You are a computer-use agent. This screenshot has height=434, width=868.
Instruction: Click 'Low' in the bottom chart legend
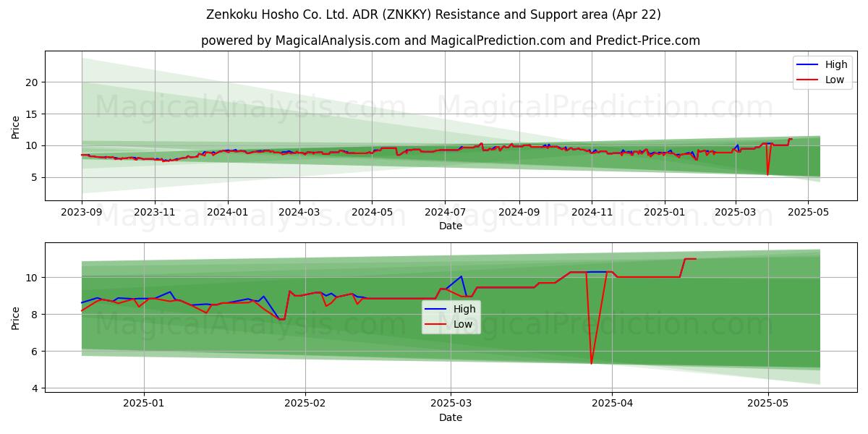pyautogui.click(x=463, y=324)
